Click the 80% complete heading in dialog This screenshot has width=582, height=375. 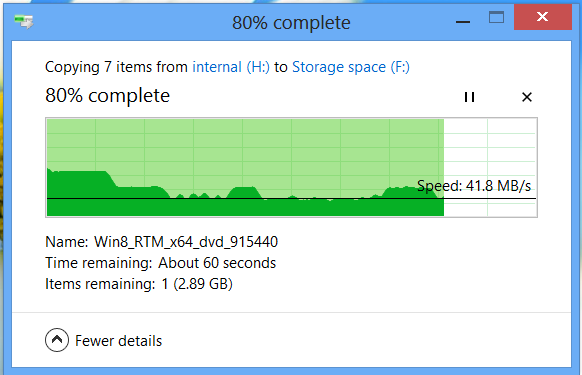[108, 96]
